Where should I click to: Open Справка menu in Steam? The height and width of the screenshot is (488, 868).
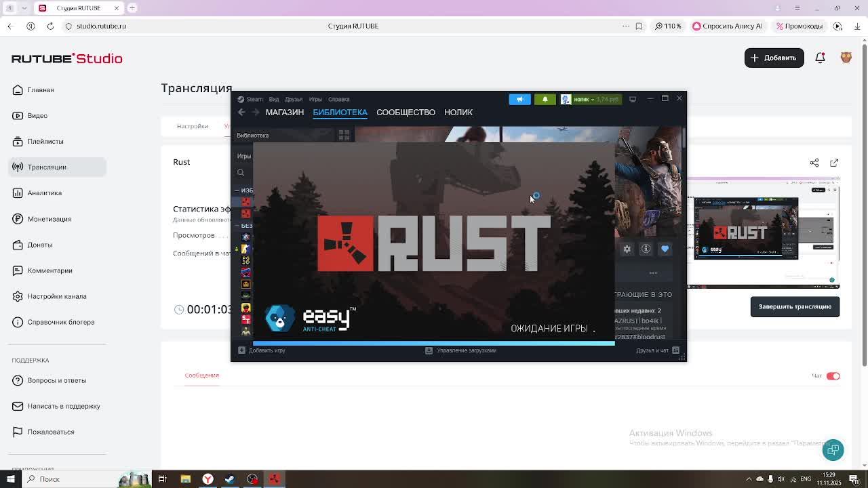[338, 99]
